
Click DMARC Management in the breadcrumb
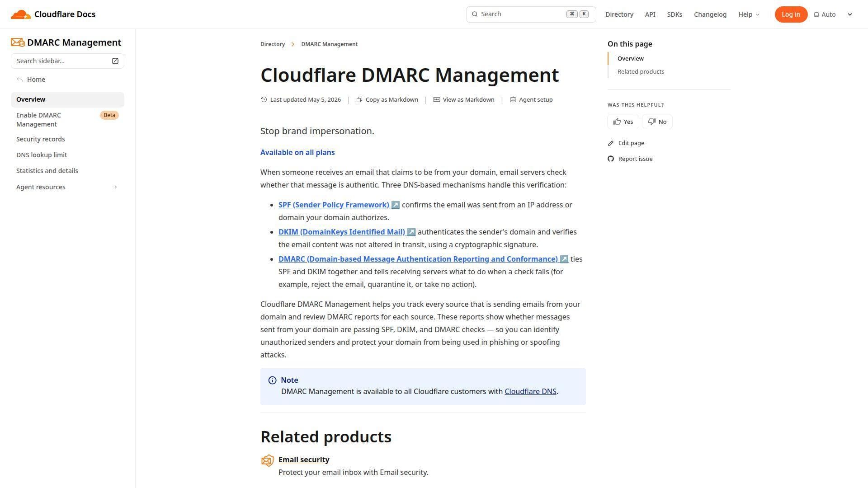tap(329, 44)
